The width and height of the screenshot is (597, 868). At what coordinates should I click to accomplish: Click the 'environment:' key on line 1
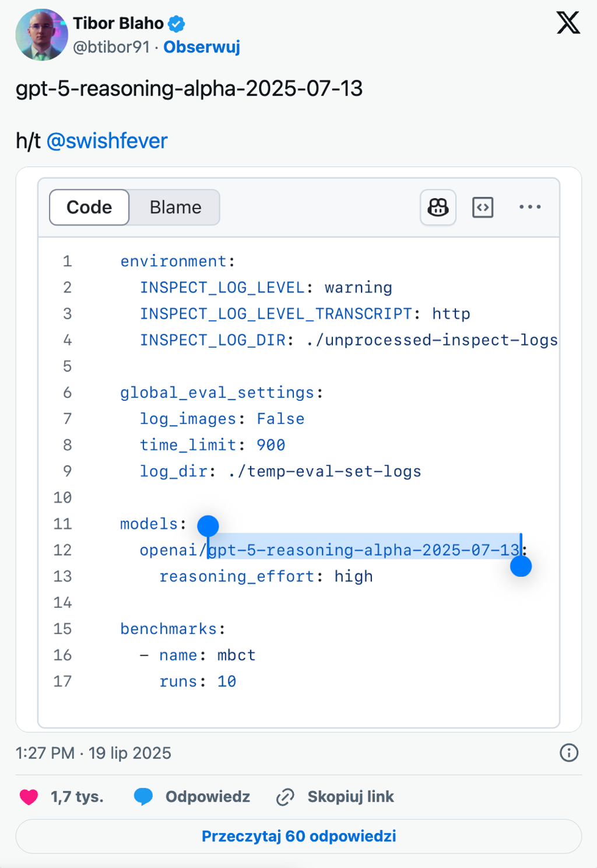(178, 261)
